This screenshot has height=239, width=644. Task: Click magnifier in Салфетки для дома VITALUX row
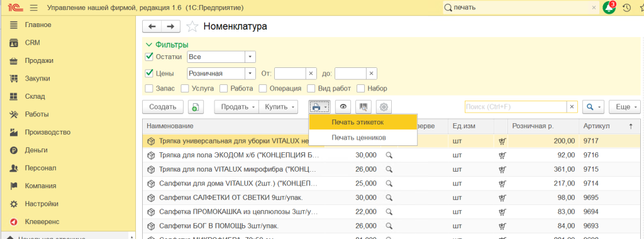(x=389, y=183)
